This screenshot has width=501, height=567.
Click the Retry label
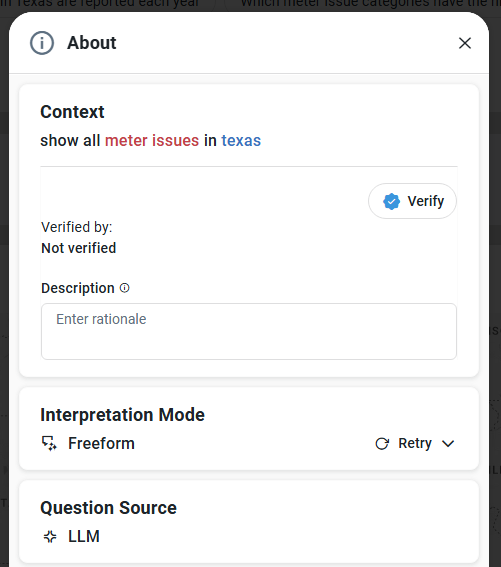415,443
